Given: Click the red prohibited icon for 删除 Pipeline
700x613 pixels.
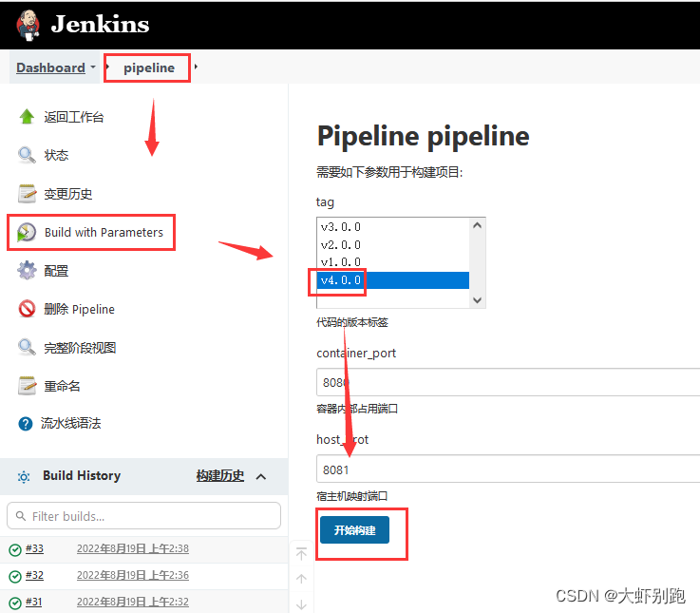Looking at the screenshot, I should (x=27, y=309).
